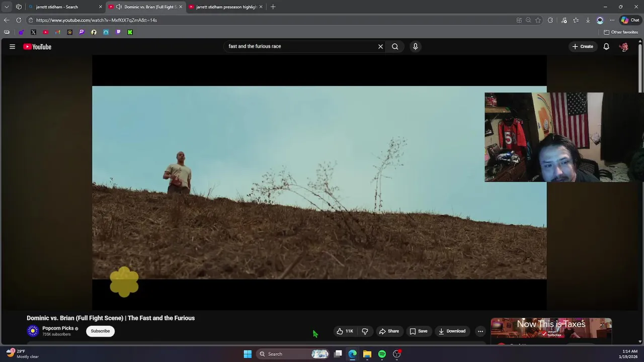644x362 pixels.
Task: Refresh the current page
Action: click(19, 20)
